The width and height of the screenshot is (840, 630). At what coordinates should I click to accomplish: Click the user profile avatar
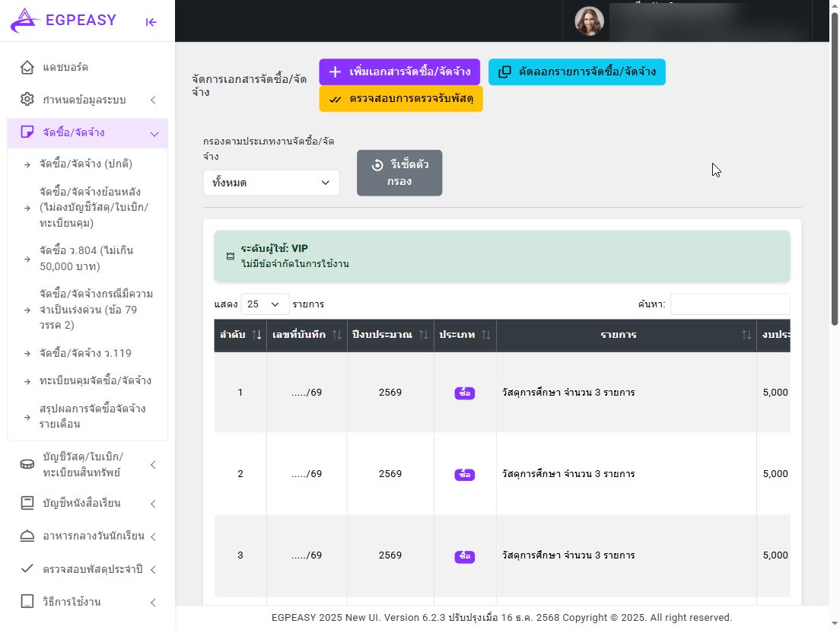point(589,21)
